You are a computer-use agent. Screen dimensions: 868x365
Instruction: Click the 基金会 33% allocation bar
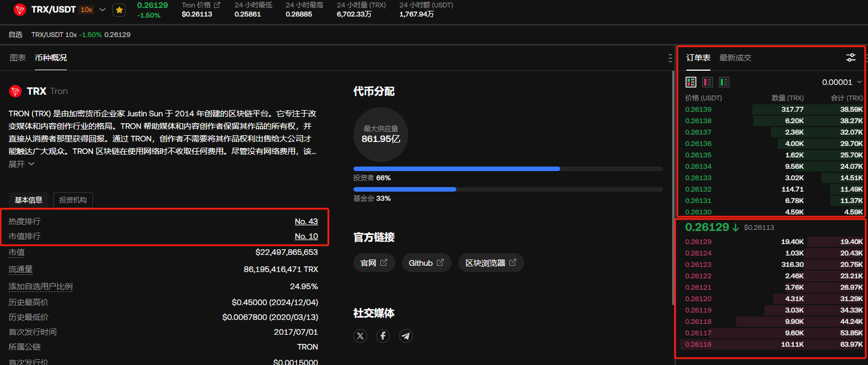pos(508,189)
